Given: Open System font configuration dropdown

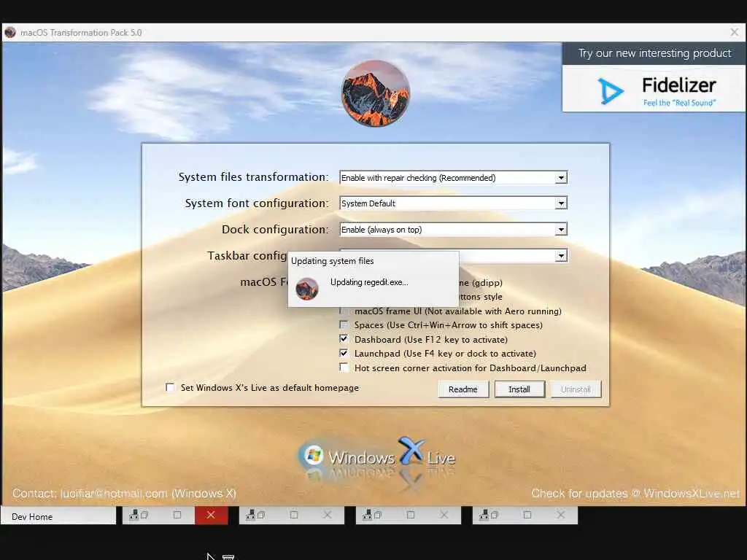Looking at the screenshot, I should [561, 203].
